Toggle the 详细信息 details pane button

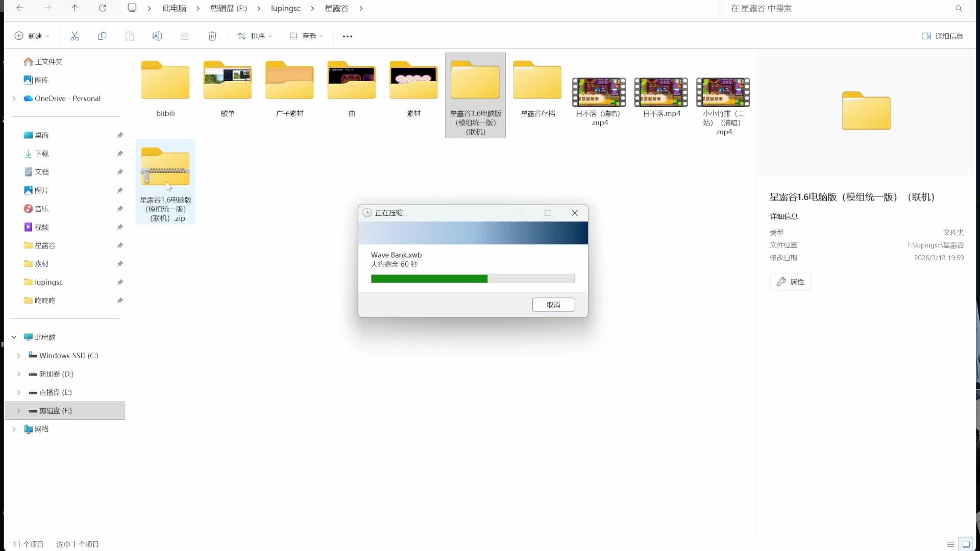[942, 36]
